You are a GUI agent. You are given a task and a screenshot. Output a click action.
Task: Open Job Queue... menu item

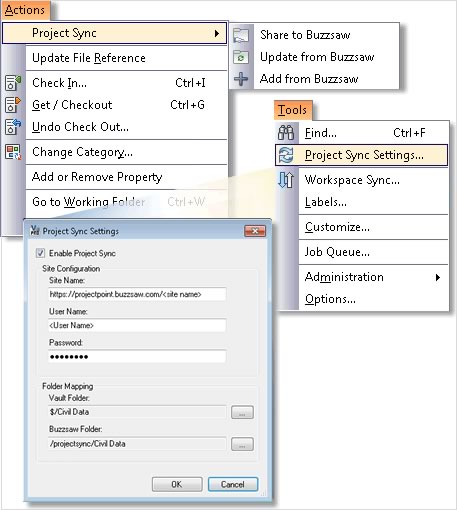pyautogui.click(x=362, y=252)
